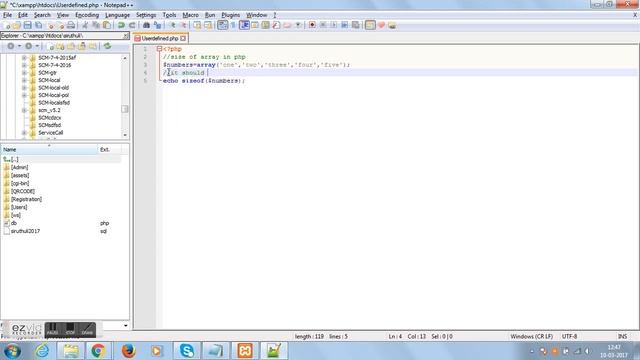Click the Save All toolbar icon
The width and height of the screenshot is (640, 360).
pos(38,25)
